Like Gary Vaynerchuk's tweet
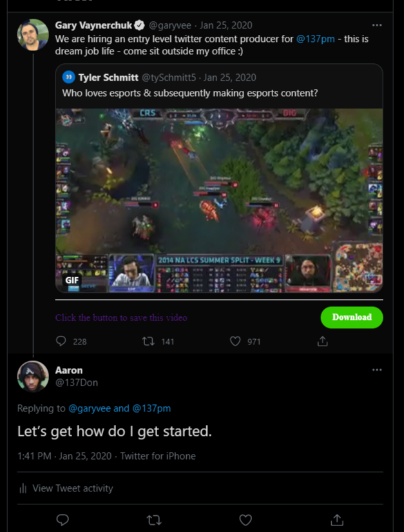Screen dimensions: 404x532 [x=235, y=341]
